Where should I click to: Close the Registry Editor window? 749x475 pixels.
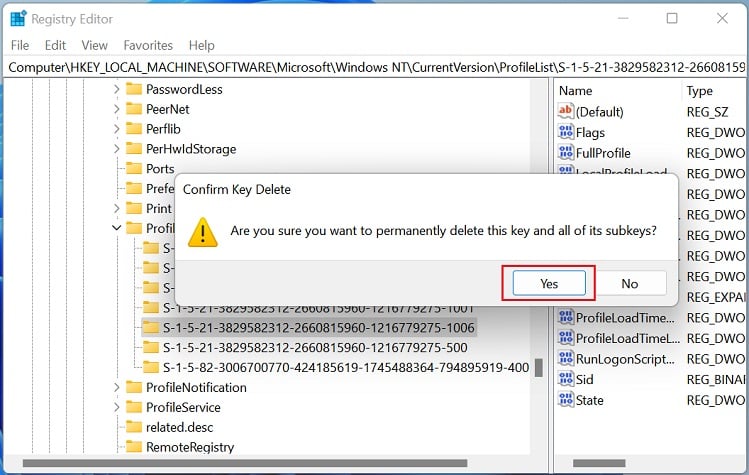point(722,19)
